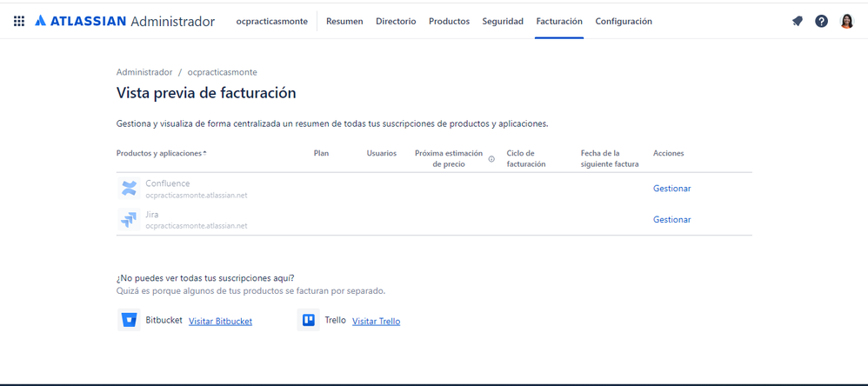Click the Ciclo de facturación header
The width and height of the screenshot is (868, 386).
(526, 159)
